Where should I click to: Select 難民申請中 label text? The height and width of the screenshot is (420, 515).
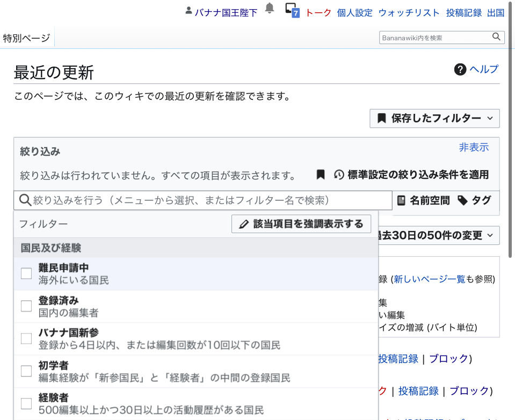63,267
